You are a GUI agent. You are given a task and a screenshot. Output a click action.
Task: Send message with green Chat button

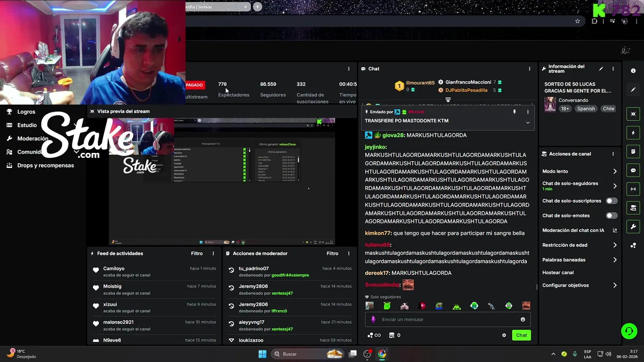[521, 335]
